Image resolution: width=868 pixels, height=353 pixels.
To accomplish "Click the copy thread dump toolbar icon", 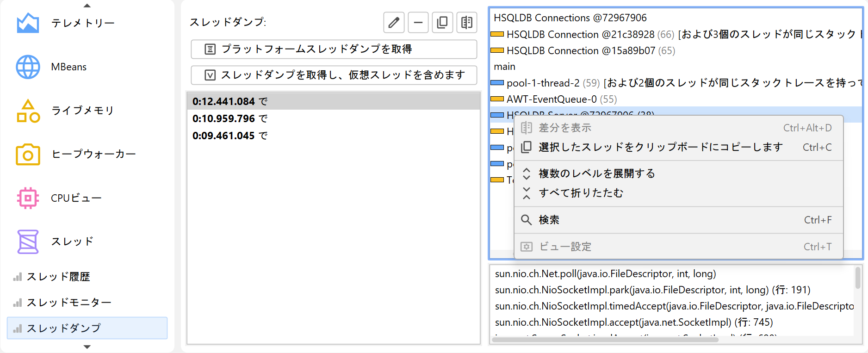I will click(x=442, y=22).
